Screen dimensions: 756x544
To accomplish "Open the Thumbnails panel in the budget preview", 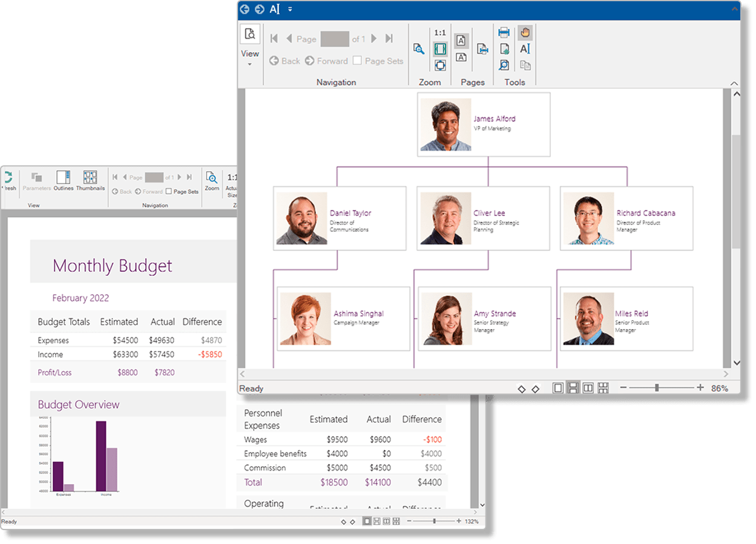I will [x=90, y=180].
